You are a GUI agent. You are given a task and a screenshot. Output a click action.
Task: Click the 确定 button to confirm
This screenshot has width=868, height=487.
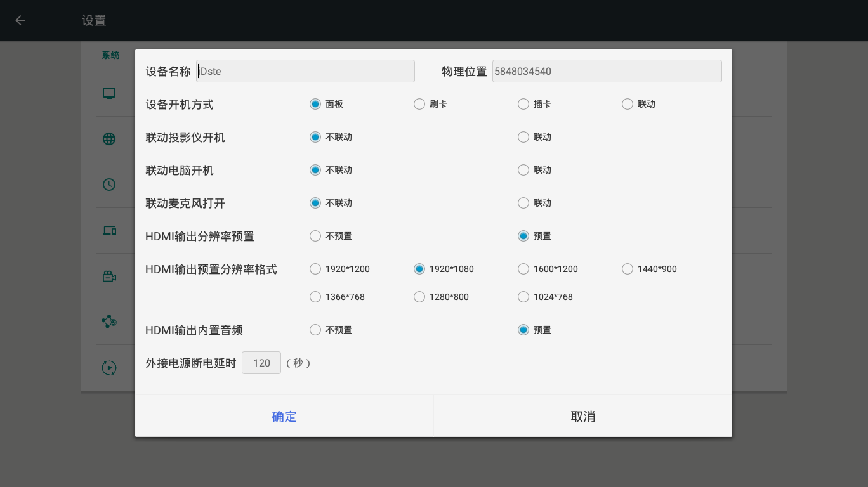coord(284,417)
